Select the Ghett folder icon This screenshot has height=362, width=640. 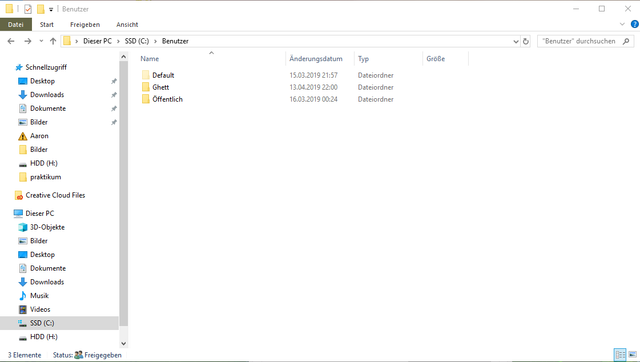pyautogui.click(x=146, y=87)
